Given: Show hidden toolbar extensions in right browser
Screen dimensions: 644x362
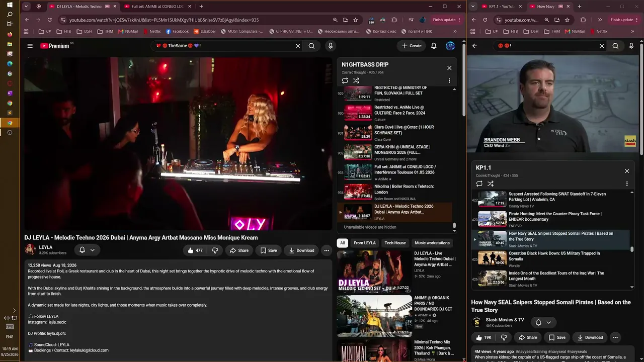Looking at the screenshot, I should pos(600,20).
